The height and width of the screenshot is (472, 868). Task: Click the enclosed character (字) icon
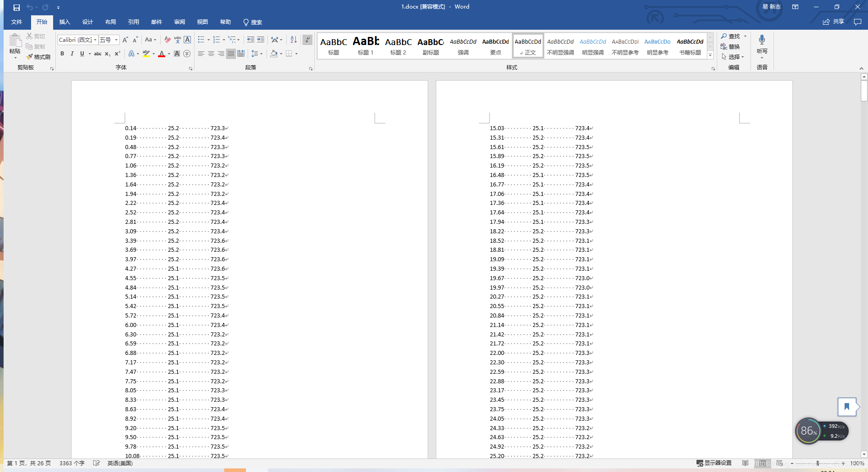click(187, 54)
